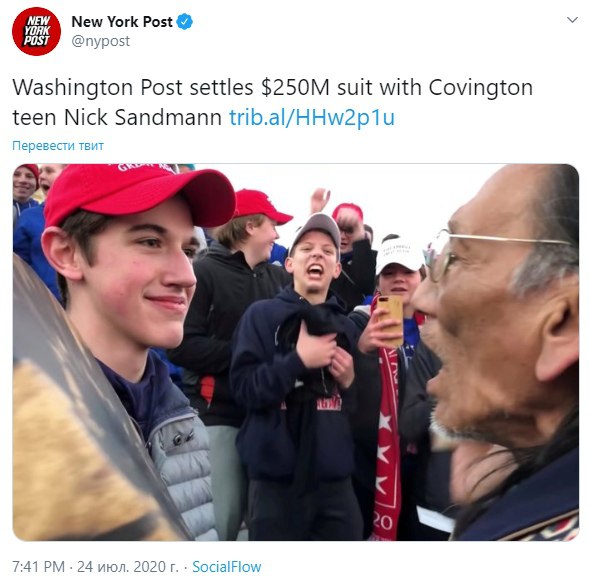Open the trib.al/HHw2p1u article link
This screenshot has height=585, width=590.
312,117
